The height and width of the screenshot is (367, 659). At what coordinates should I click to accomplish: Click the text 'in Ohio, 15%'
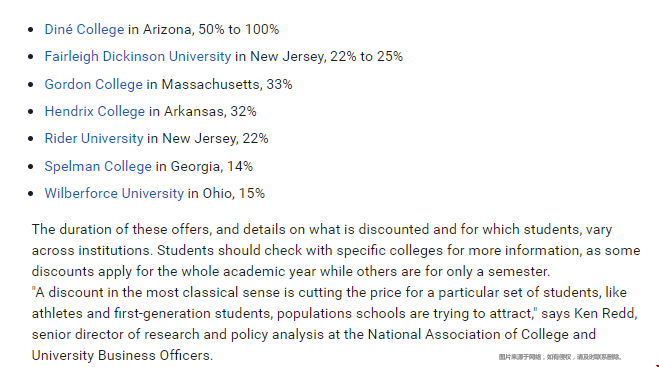226,193
